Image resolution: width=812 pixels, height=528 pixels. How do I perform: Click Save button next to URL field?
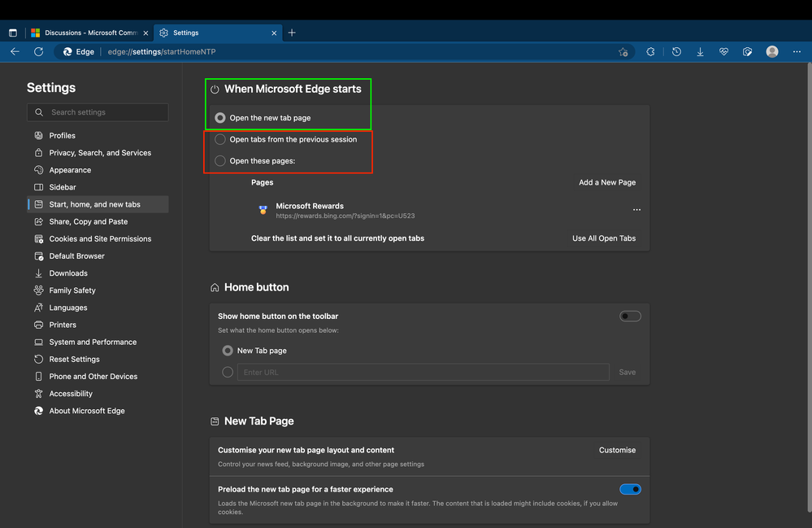pyautogui.click(x=627, y=372)
